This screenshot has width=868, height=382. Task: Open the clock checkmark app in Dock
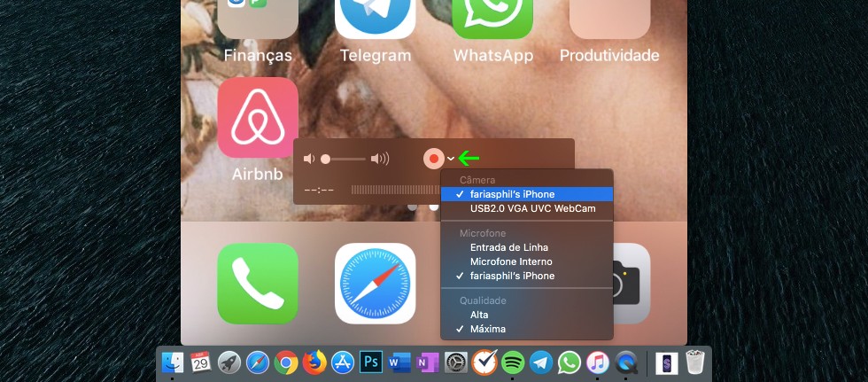tap(484, 363)
